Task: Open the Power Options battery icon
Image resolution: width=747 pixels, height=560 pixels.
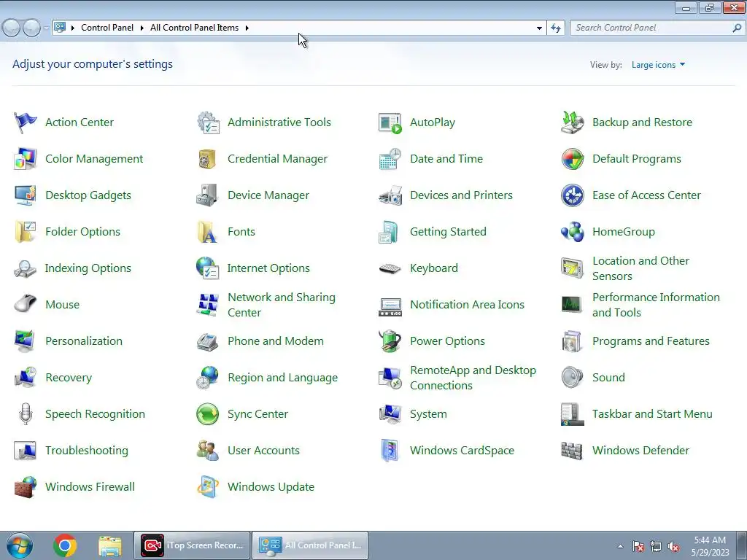Action: click(x=390, y=341)
